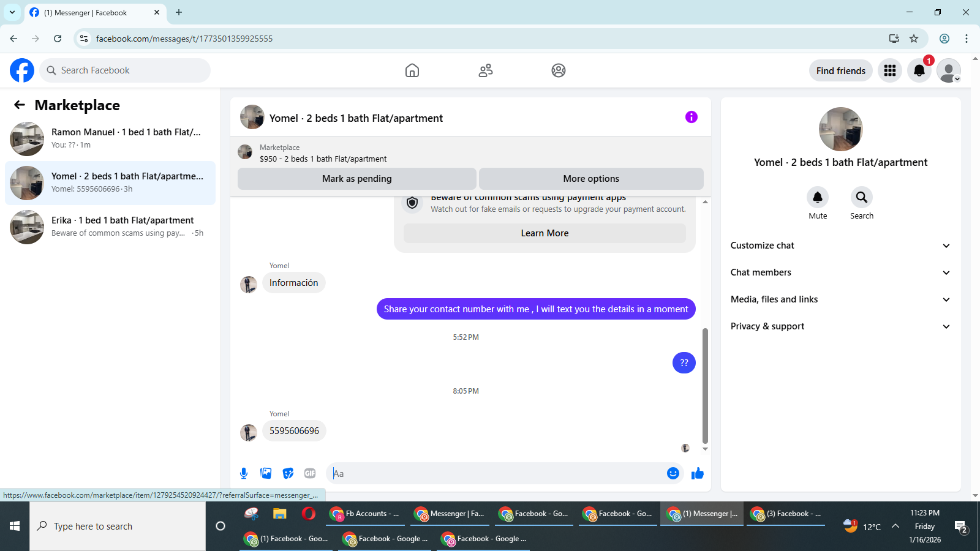
Task: Open the notifications bell with badge
Action: 919,70
